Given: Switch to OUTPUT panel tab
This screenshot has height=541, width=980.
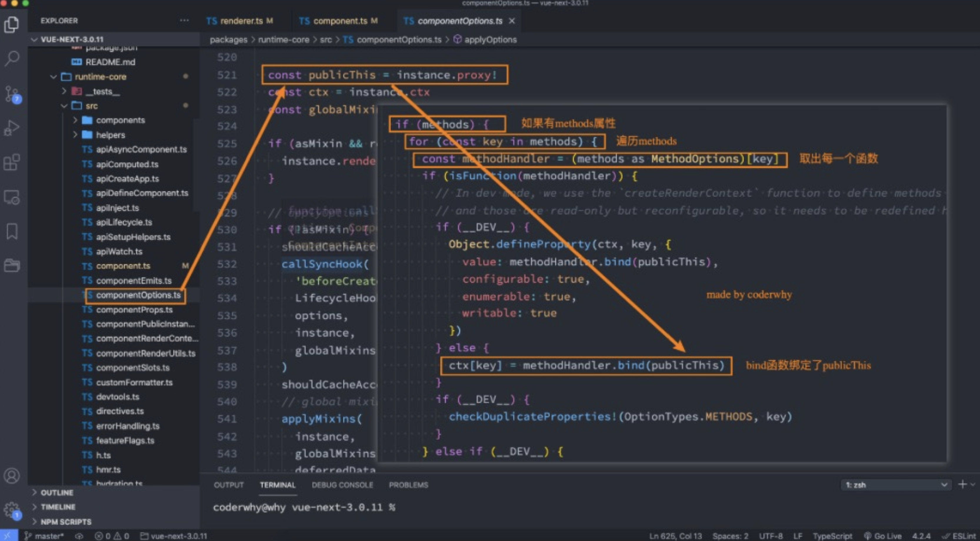Looking at the screenshot, I should (x=229, y=485).
